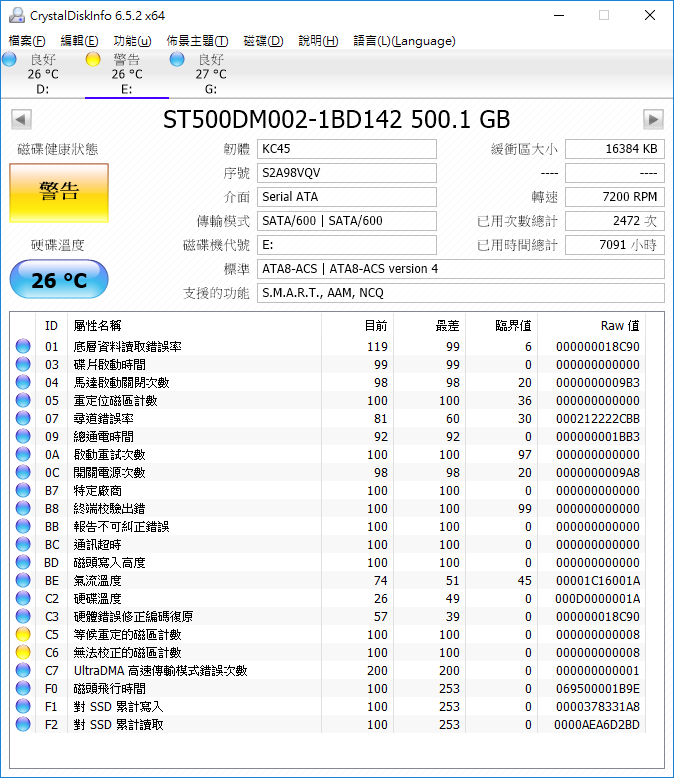674x778 pixels.
Task: Open the 功能(u) menu
Action: click(132, 41)
